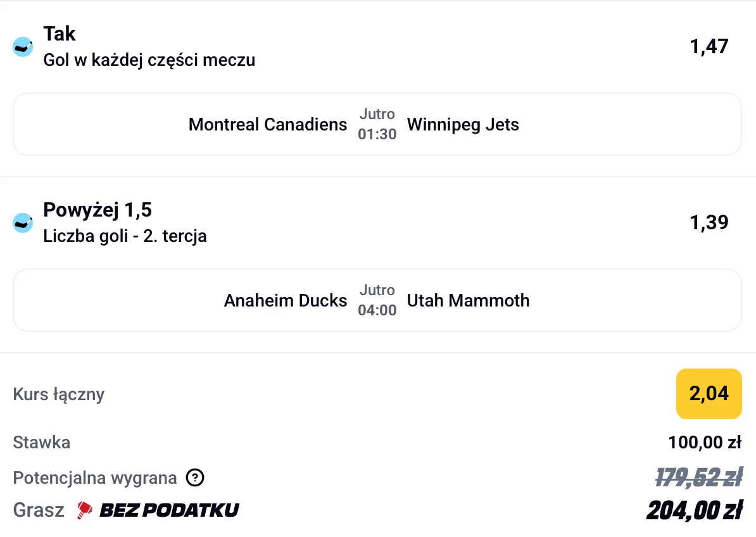Select the Utah Mammoth team name

click(467, 301)
